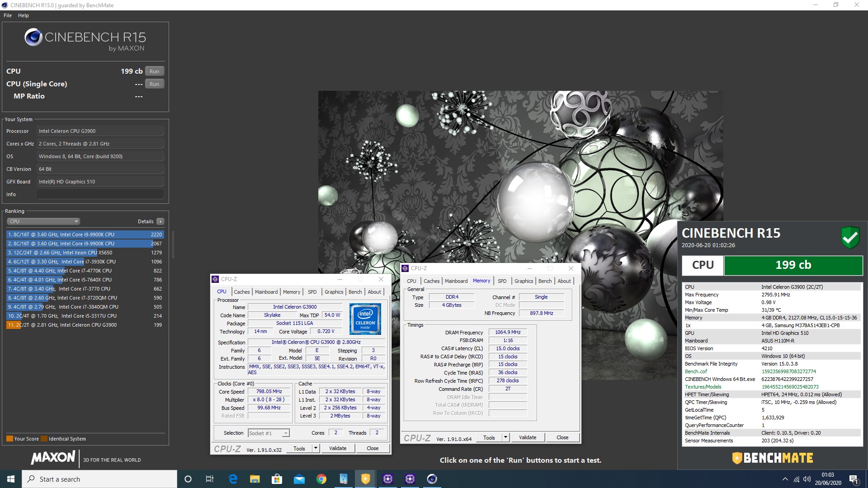This screenshot has width=868, height=488.
Task: Open Task View on the taskbar
Action: pos(210,479)
